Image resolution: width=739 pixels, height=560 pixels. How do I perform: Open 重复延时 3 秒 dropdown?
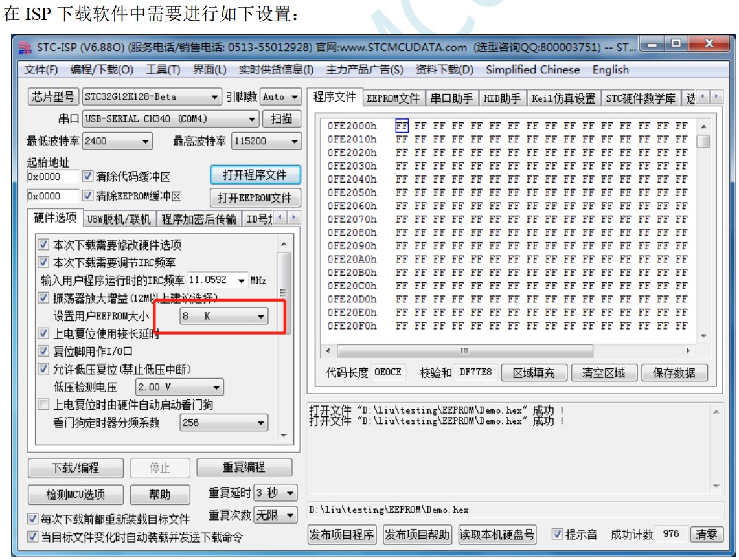point(276,493)
